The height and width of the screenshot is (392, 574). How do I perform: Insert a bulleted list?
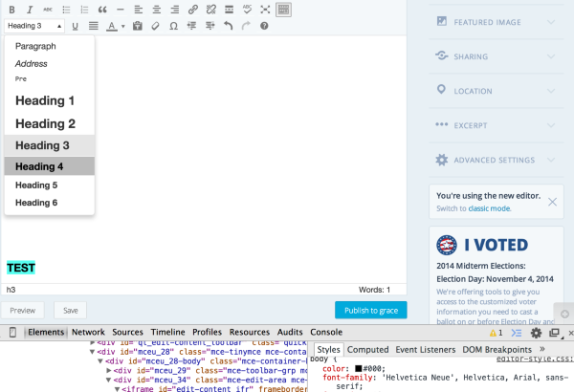point(66,10)
